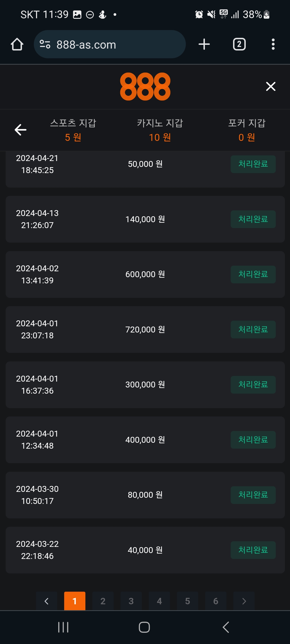Open the site settings icon in address bar
This screenshot has width=290, height=644.
45,44
